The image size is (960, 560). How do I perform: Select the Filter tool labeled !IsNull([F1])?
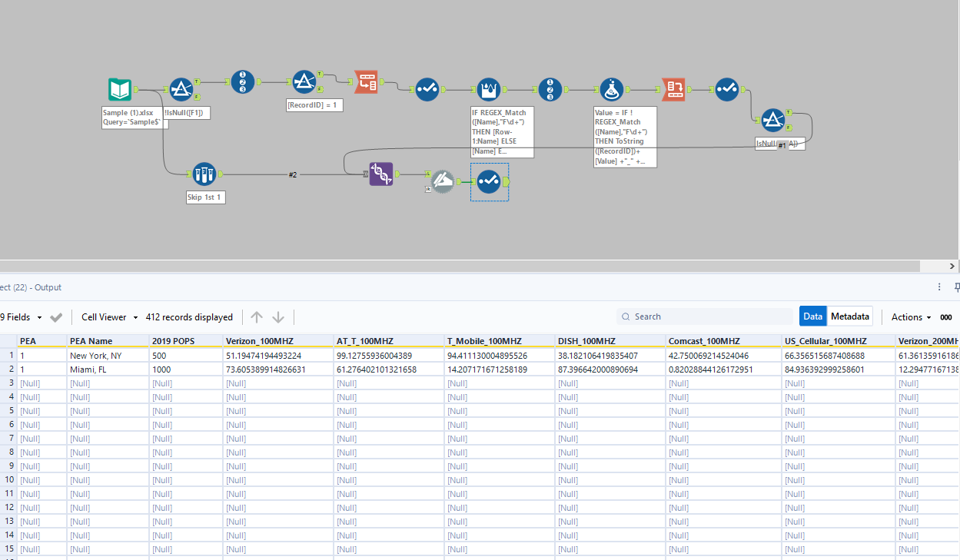coord(181,88)
